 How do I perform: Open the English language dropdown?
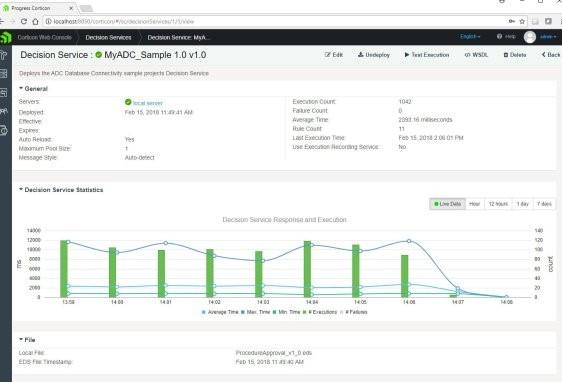coord(470,37)
